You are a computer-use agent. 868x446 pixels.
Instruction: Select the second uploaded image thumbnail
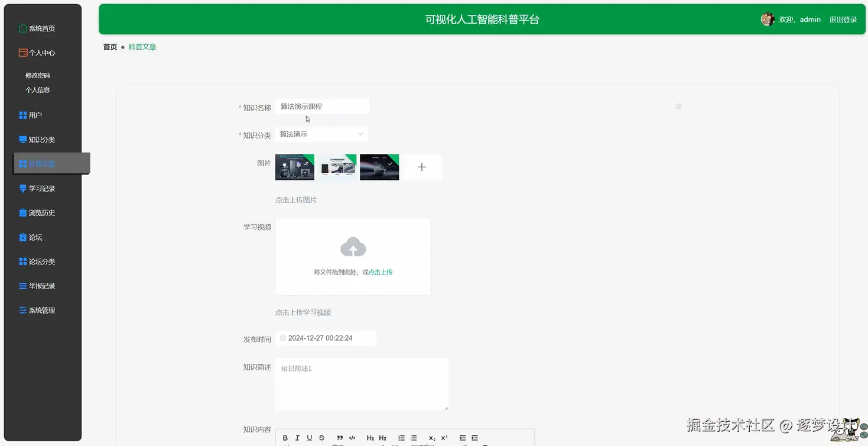point(337,167)
